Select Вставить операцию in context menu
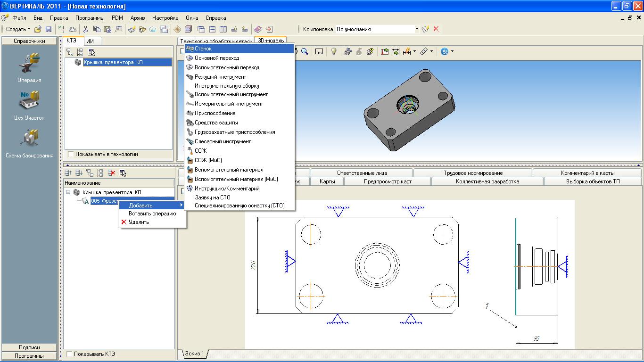 pyautogui.click(x=152, y=214)
